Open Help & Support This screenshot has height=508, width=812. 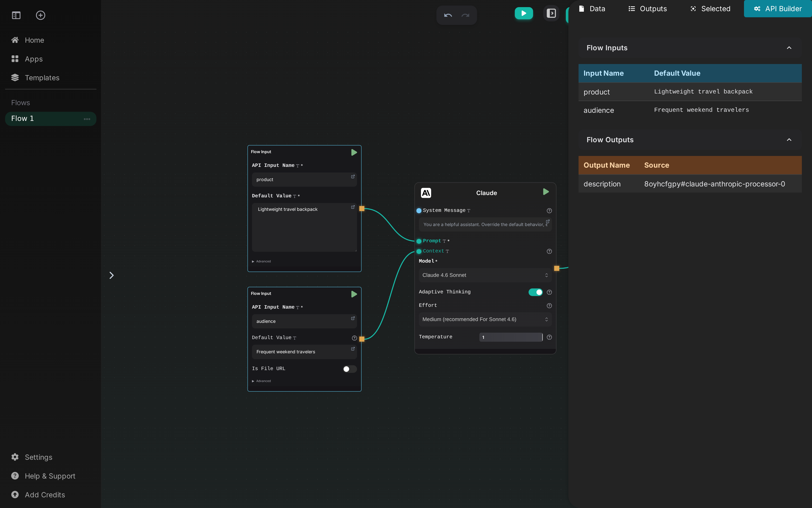point(43,476)
